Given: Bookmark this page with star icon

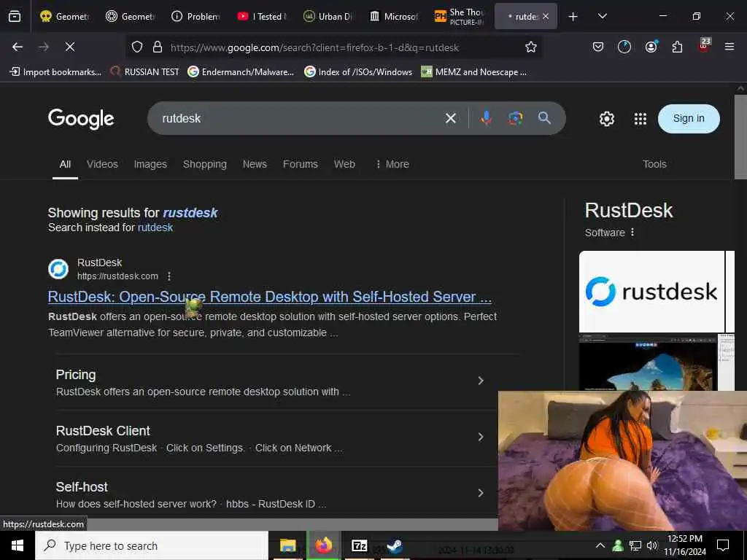Looking at the screenshot, I should pos(531,47).
